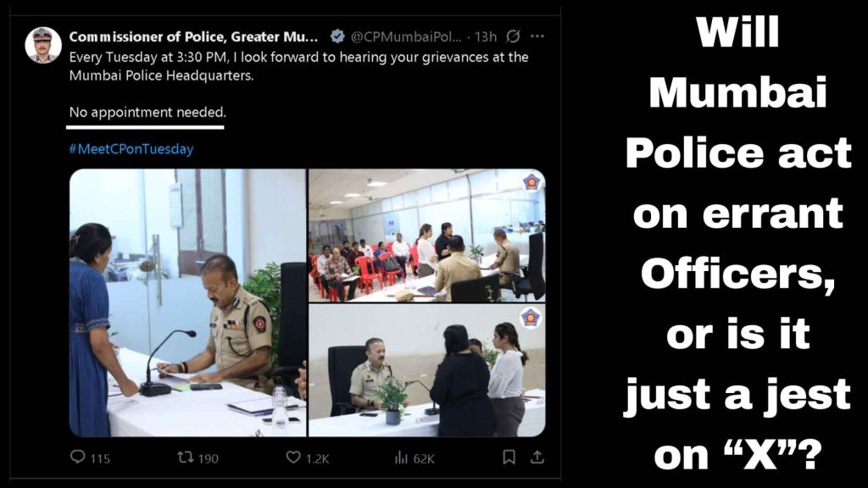Image resolution: width=868 pixels, height=488 pixels.
Task: Click the blue verified badge
Action: pyautogui.click(x=337, y=36)
